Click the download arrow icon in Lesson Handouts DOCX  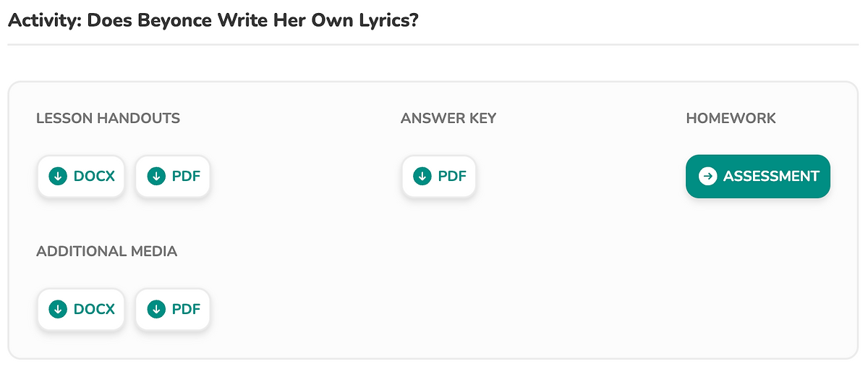point(57,176)
